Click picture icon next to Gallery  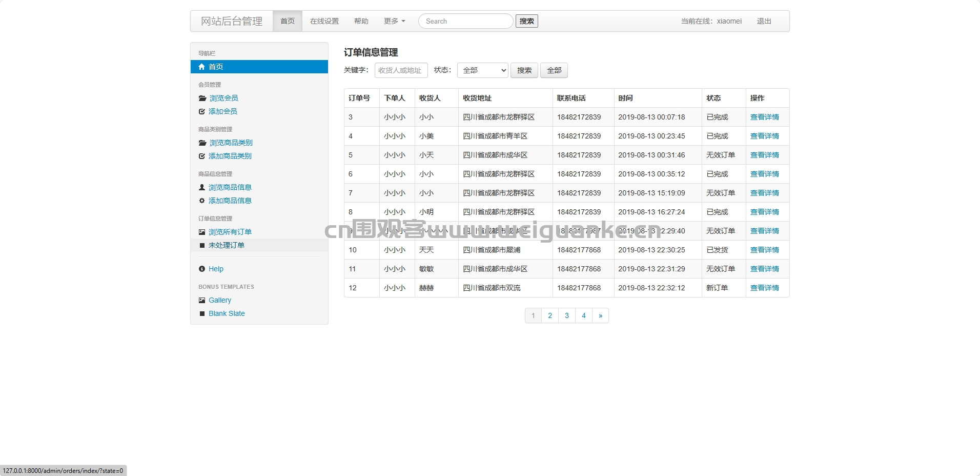(202, 300)
